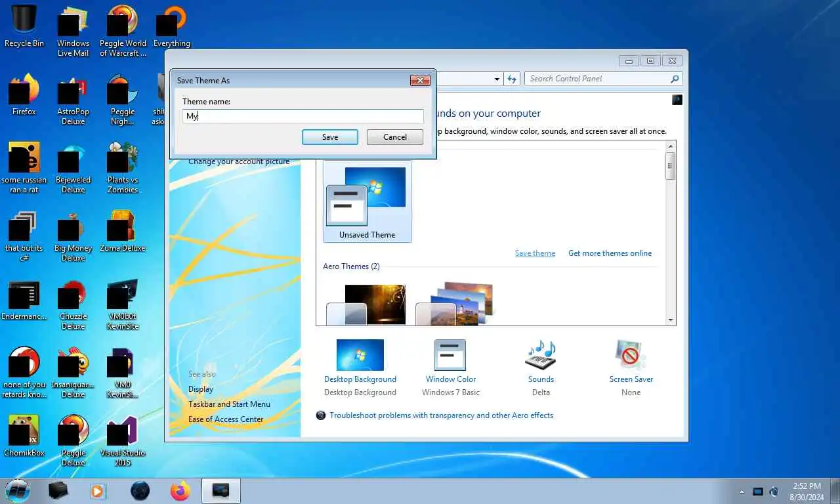Image resolution: width=840 pixels, height=504 pixels.
Task: Select the Bejeweled Deluxe desktop icon
Action: coord(73,168)
